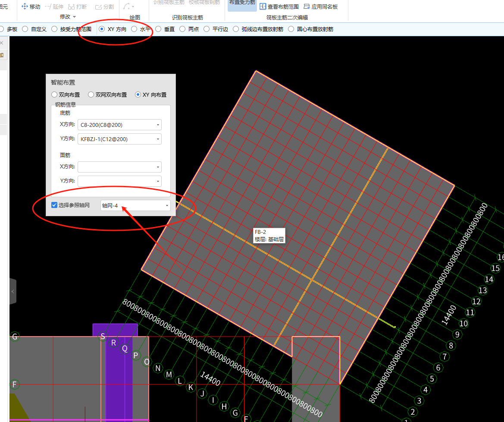This screenshot has width=504, height=422.
Task: Click axis number bubble 8
Action: (451, 346)
